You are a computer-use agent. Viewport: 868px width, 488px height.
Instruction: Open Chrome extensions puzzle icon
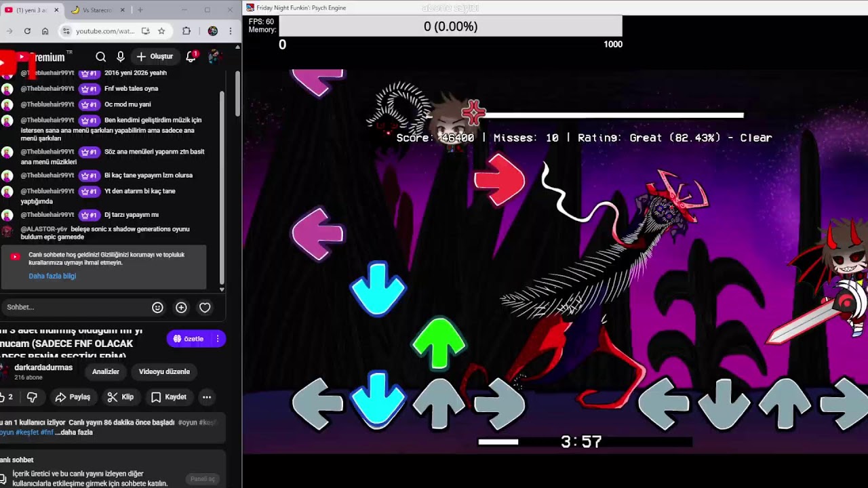(186, 31)
